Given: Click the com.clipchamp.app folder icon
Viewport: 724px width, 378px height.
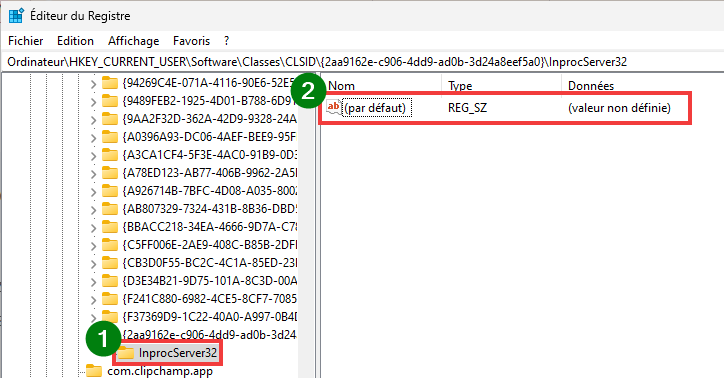Looking at the screenshot, I should (x=94, y=371).
